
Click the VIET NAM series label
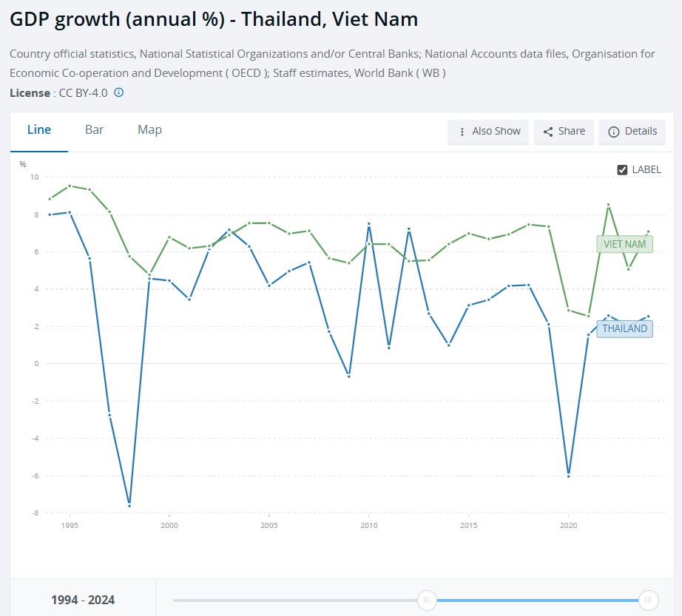pyautogui.click(x=624, y=244)
